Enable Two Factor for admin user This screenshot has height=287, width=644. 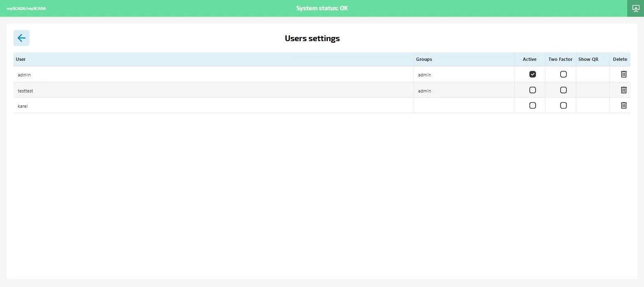pyautogui.click(x=563, y=74)
